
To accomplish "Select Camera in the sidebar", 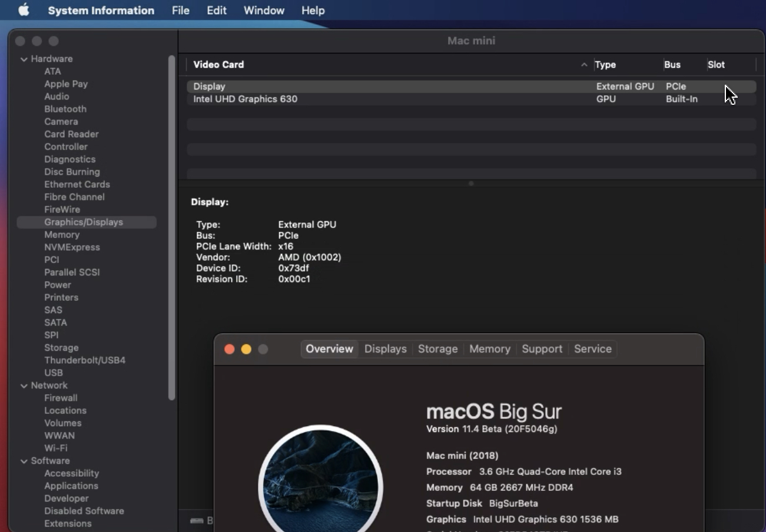I will 61,121.
